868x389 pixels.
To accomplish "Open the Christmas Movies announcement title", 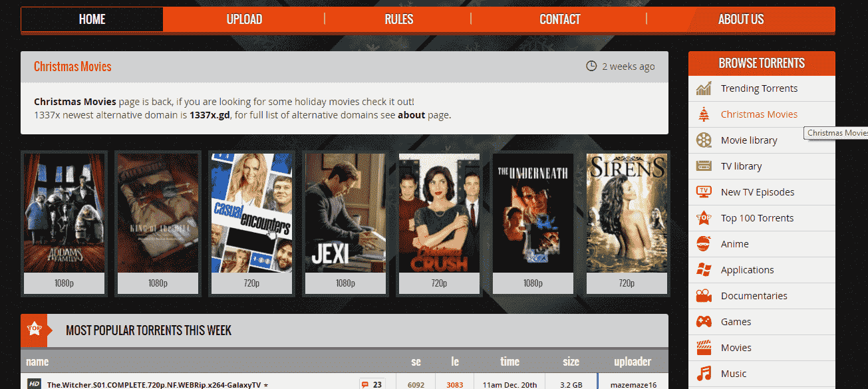I will [x=72, y=66].
